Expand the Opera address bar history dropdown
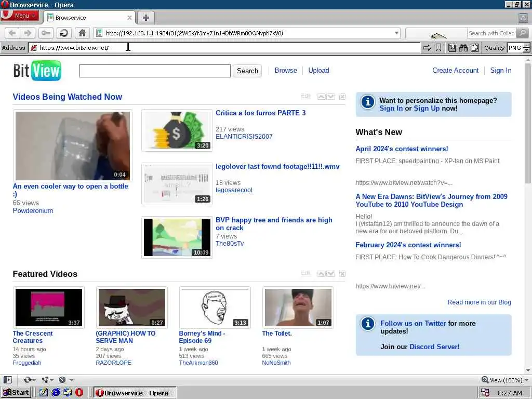The width and height of the screenshot is (532, 399). (x=396, y=33)
